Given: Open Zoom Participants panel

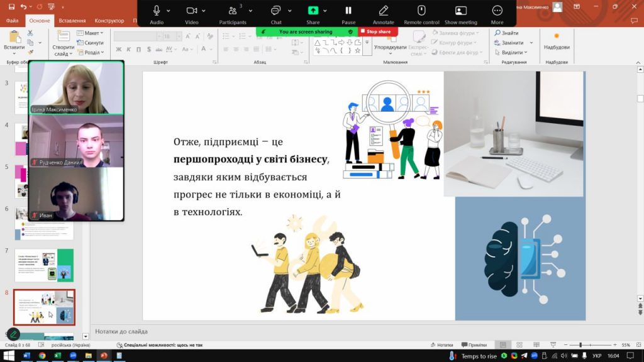Looking at the screenshot, I should (232, 11).
